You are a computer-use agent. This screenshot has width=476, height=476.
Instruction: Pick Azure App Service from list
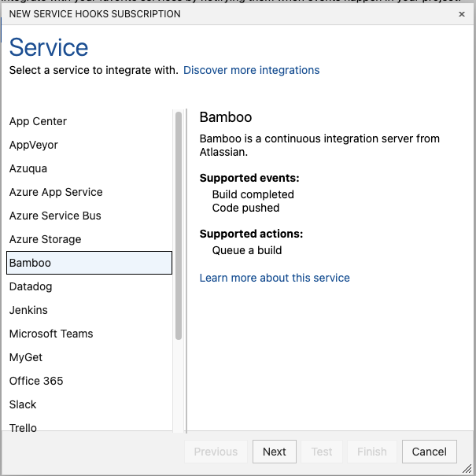pyautogui.click(x=56, y=192)
